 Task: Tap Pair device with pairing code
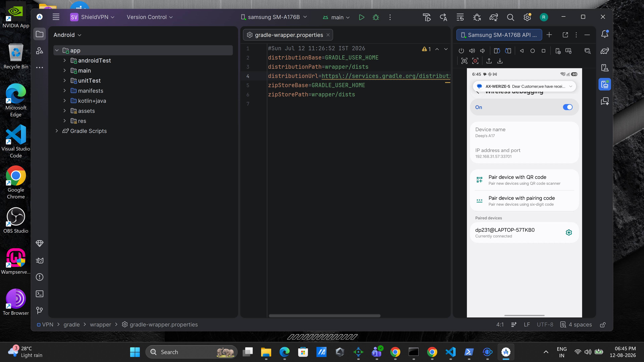[x=524, y=201]
